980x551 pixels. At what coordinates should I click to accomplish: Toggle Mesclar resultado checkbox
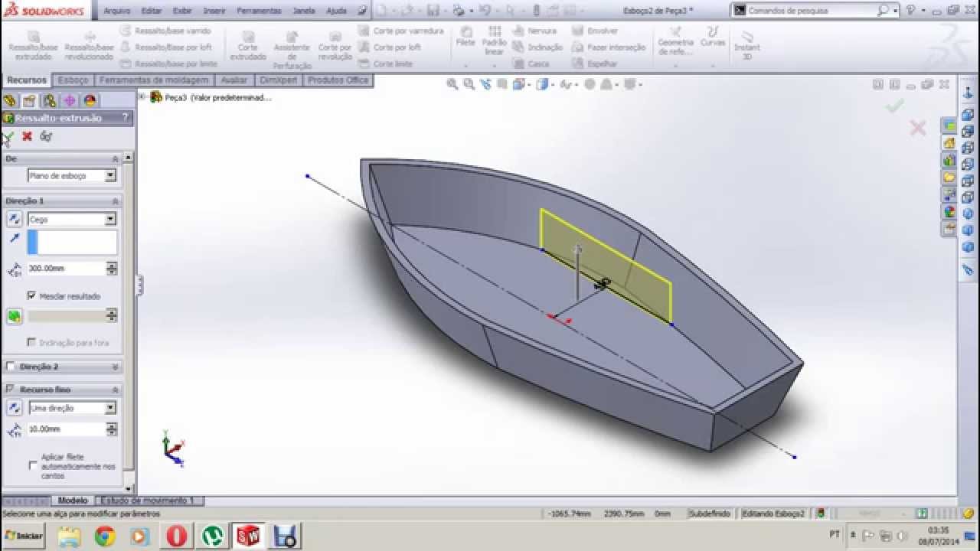coord(31,295)
